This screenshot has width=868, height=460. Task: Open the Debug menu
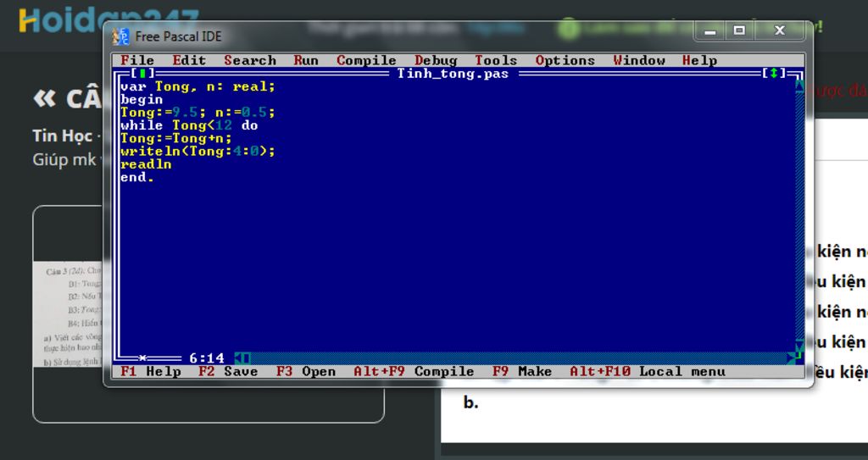[x=436, y=60]
